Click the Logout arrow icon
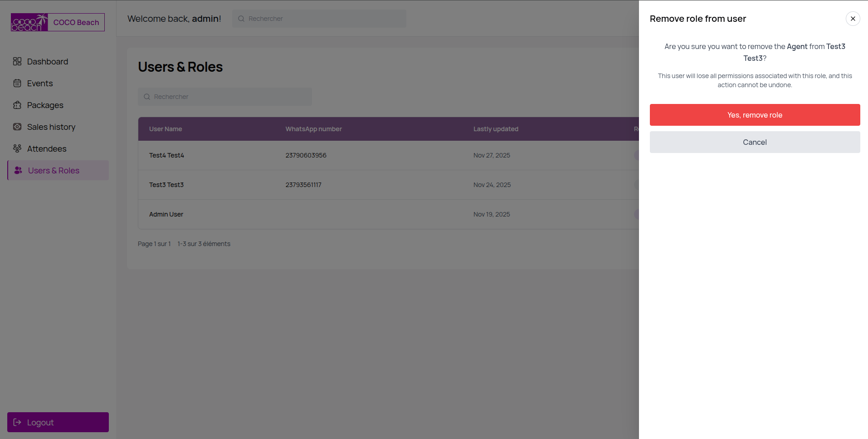 [17, 422]
